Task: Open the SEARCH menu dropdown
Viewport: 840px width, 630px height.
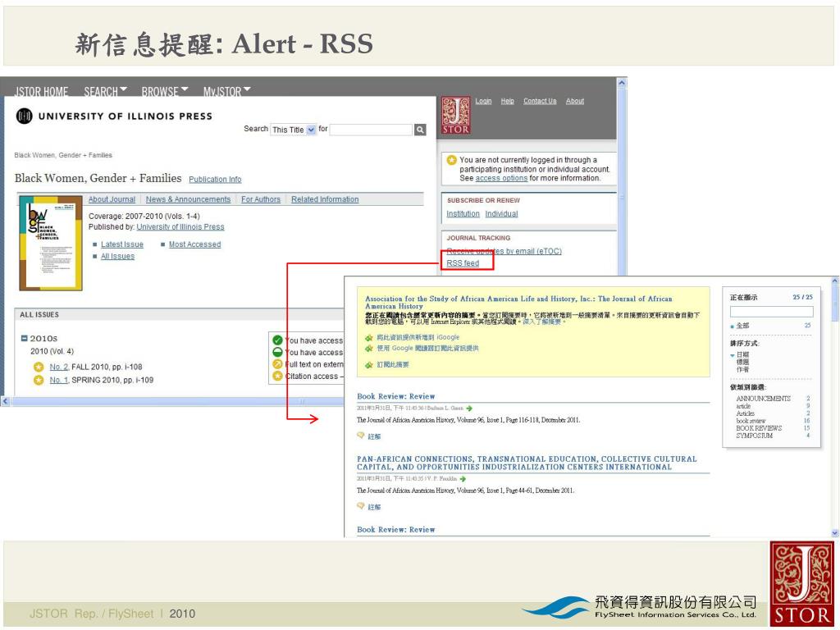Action: point(106,92)
